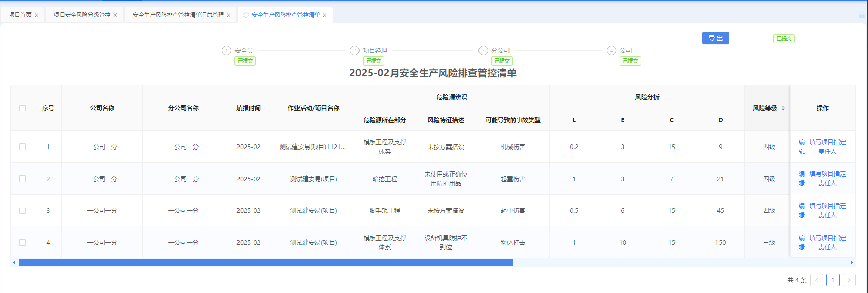Sort by 风险等级 column arrows

coord(783,108)
